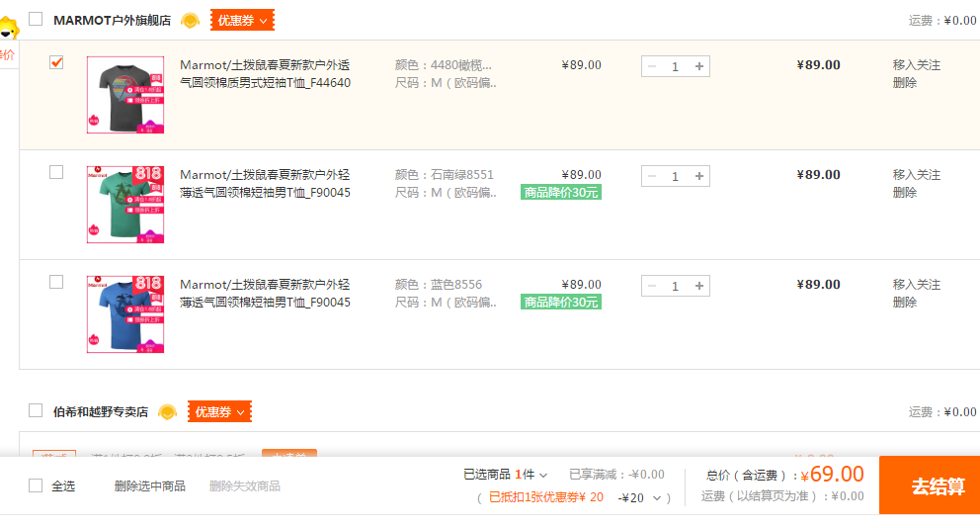Screen dimensions: 980x528
Task: Click 删除 for F44640 T-shirt
Action: pos(904,83)
